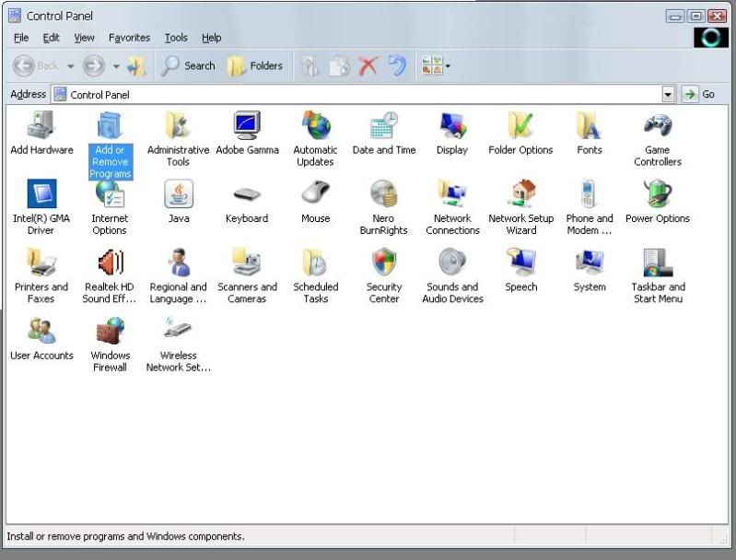Open the Favorites menu

pos(129,38)
